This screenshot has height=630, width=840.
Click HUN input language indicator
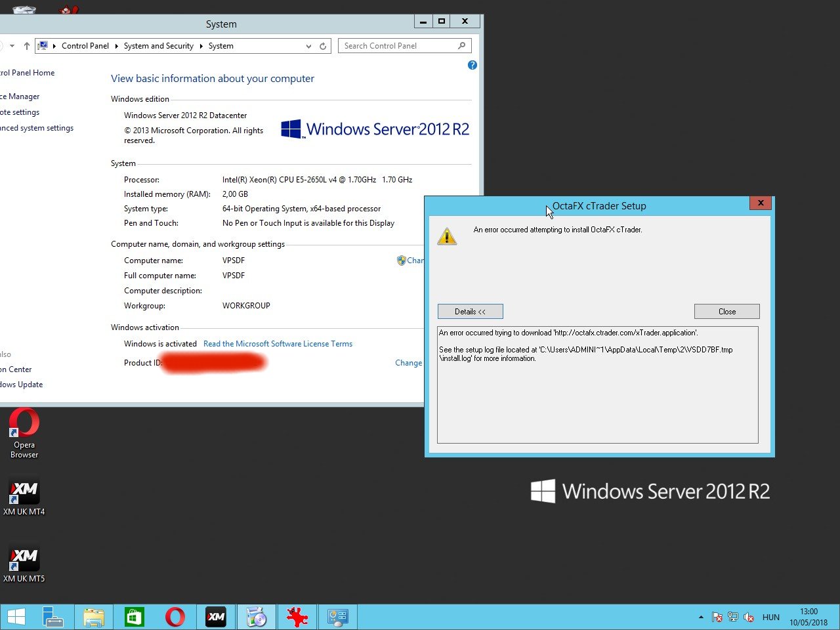[771, 617]
